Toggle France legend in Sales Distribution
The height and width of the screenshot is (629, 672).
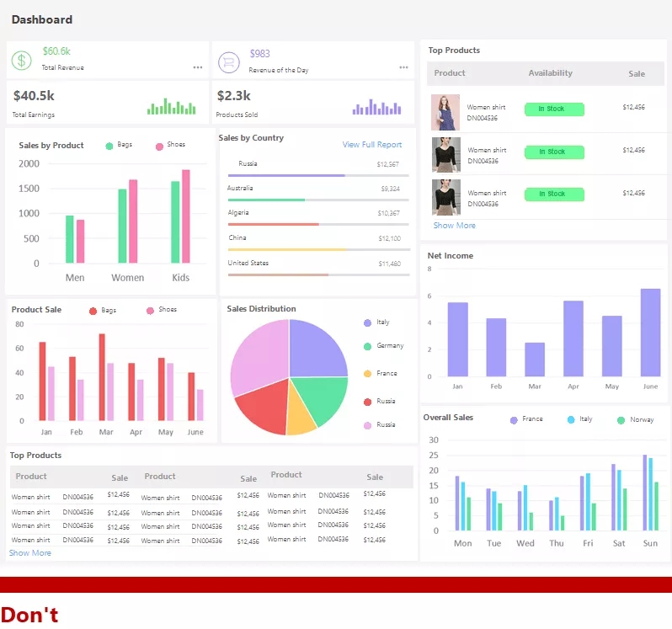(x=380, y=373)
